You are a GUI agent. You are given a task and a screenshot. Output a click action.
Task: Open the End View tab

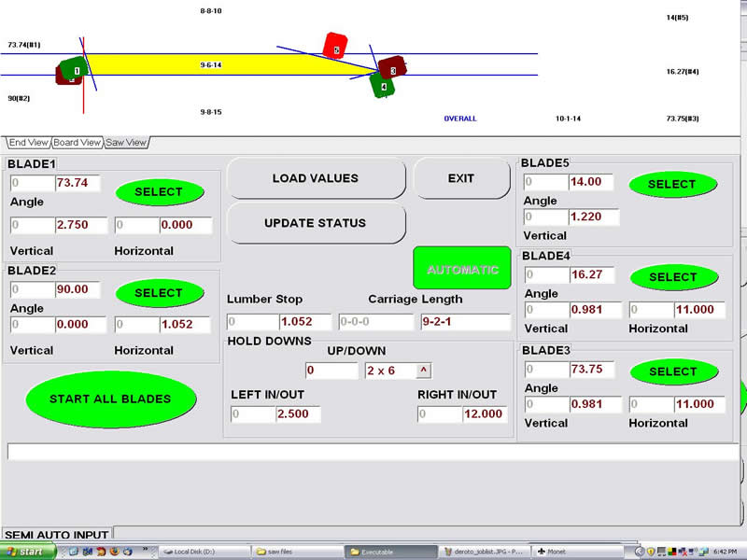pos(29,142)
